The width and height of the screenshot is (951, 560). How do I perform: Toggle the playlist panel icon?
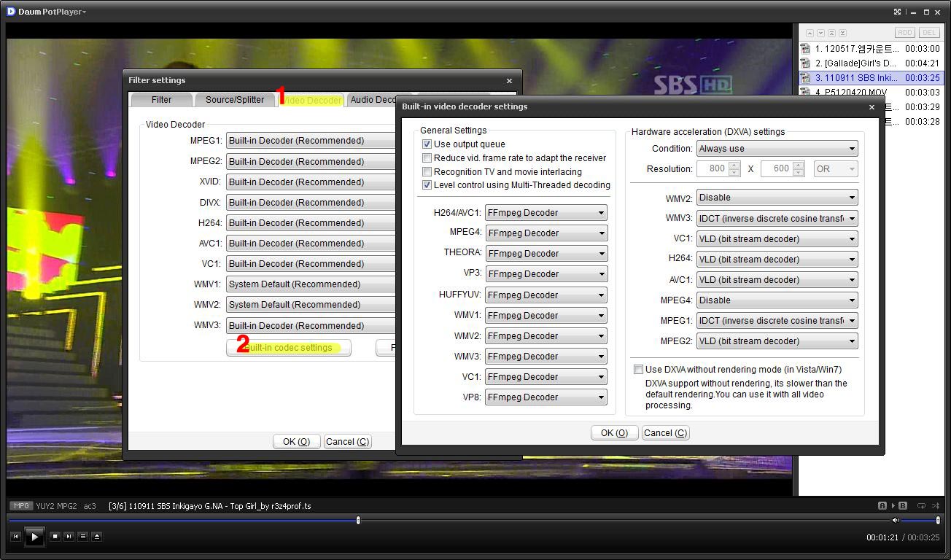[x=82, y=537]
